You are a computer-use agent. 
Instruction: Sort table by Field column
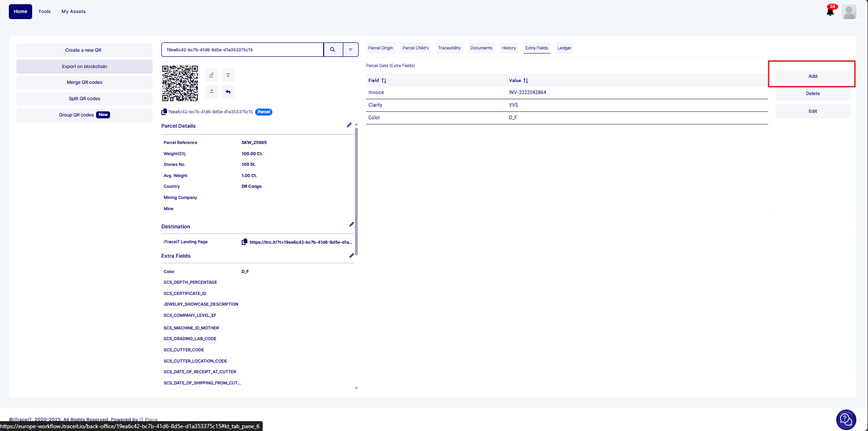click(x=384, y=81)
